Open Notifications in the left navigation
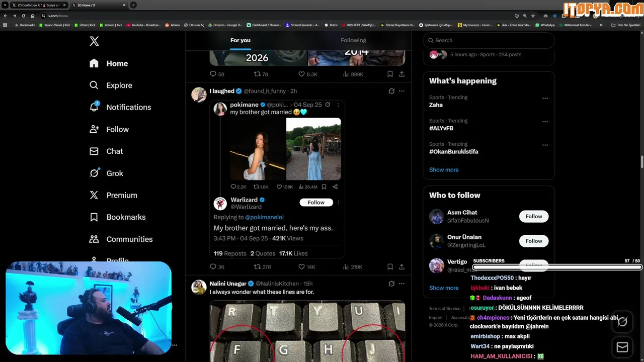 [x=120, y=107]
